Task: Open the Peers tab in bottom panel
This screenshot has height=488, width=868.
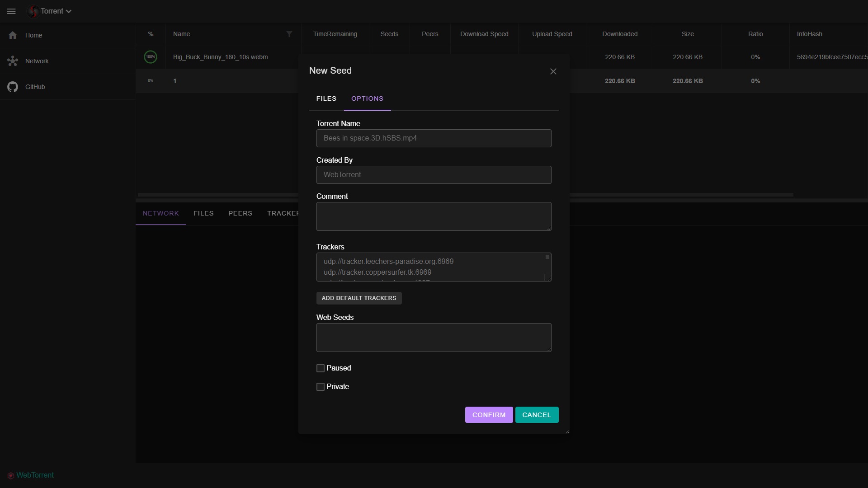Action: tap(240, 213)
